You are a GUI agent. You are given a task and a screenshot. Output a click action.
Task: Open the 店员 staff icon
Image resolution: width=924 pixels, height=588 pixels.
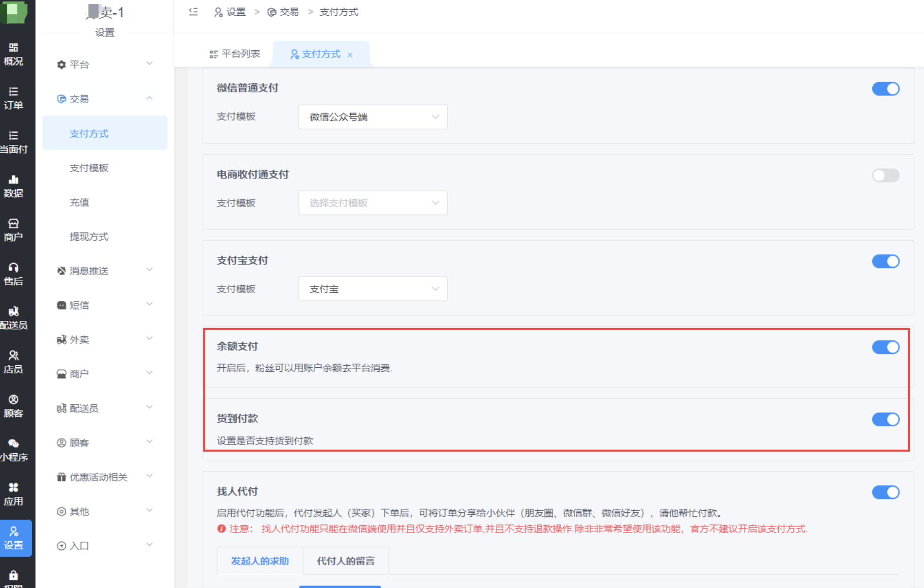click(x=14, y=355)
